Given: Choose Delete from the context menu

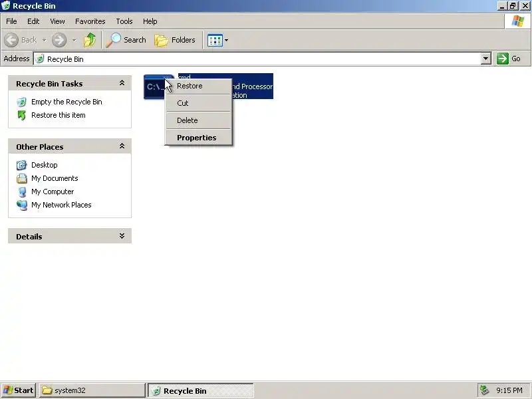Looking at the screenshot, I should [x=198, y=120].
